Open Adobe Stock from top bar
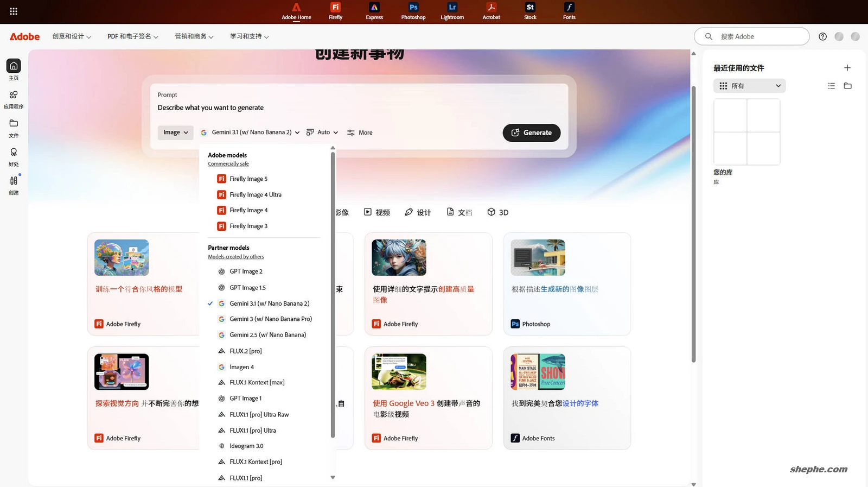This screenshot has width=868, height=487. 530,11
